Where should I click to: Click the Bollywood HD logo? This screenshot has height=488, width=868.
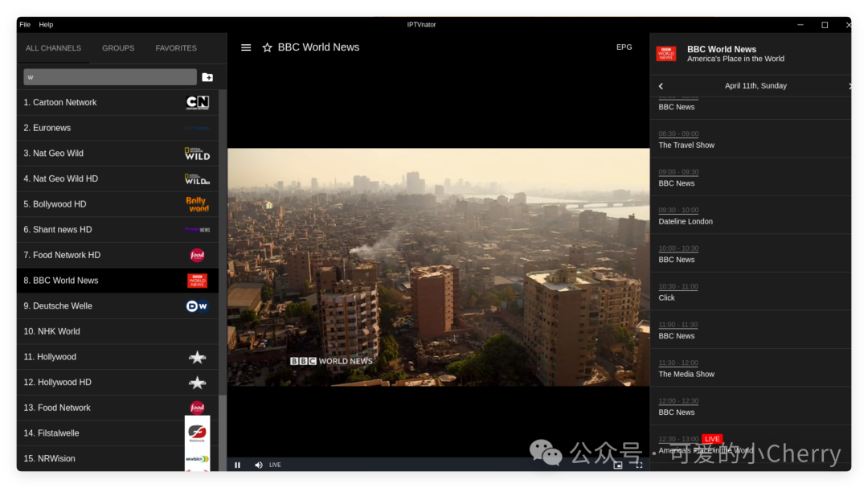(x=197, y=204)
